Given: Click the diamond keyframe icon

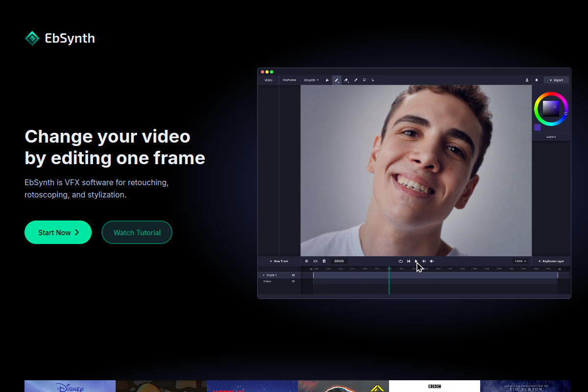Looking at the screenshot, I should click(x=307, y=261).
